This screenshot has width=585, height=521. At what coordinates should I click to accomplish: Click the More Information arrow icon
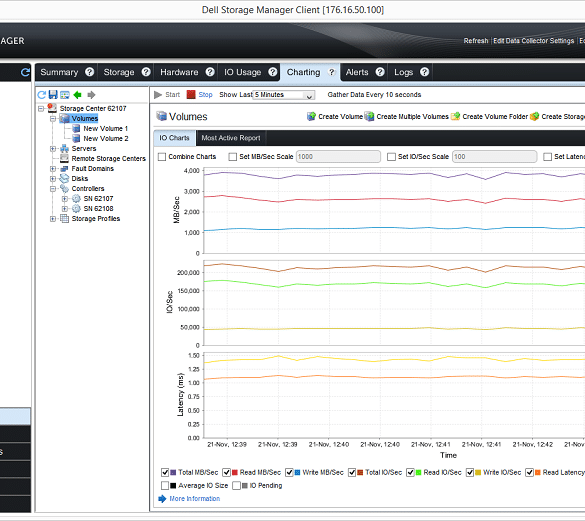tap(162, 499)
